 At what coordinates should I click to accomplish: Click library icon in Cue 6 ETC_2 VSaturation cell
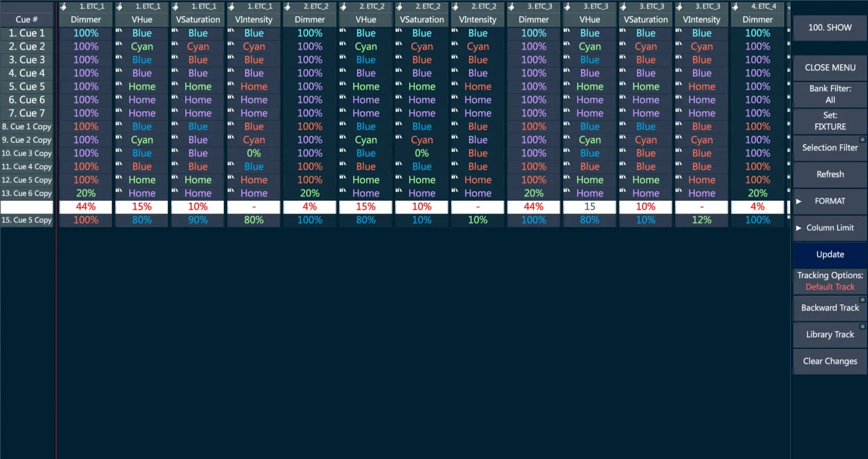399,97
